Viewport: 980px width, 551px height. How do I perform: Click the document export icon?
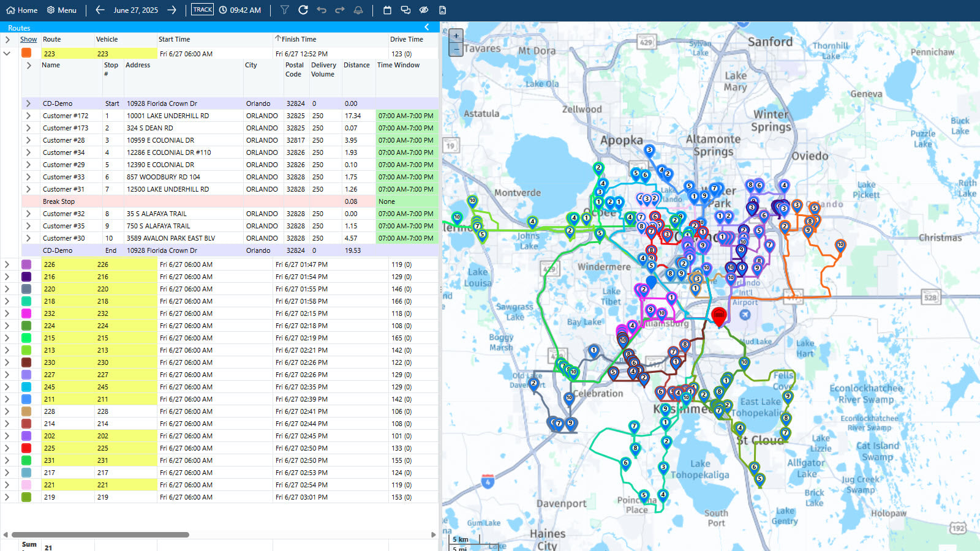[442, 10]
